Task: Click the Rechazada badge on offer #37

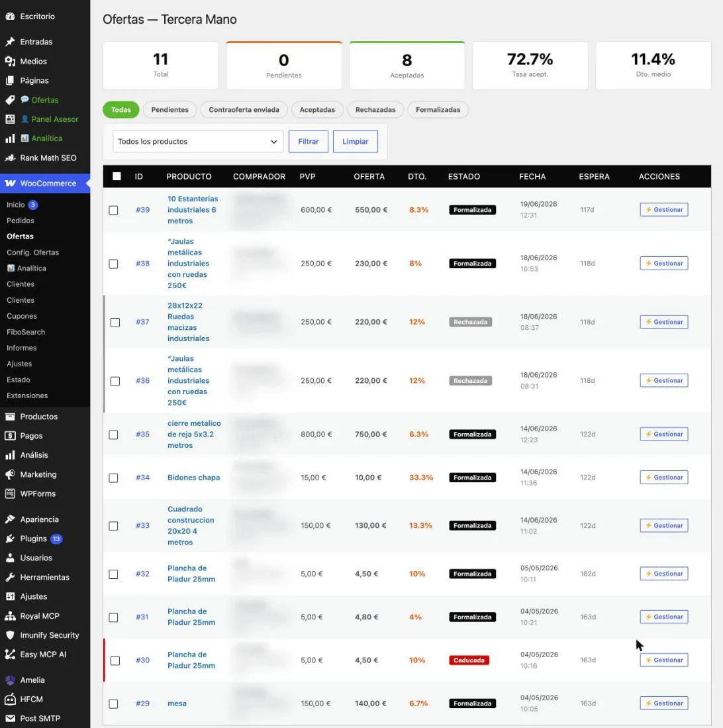Action: click(471, 322)
